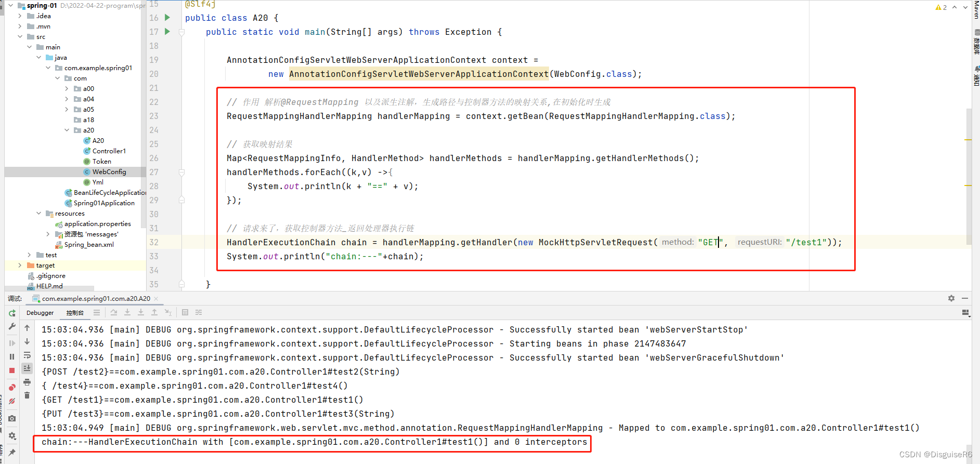Click the Step Over icon in the debug toolbar
Screen dimensions: 980x464
[114, 312]
